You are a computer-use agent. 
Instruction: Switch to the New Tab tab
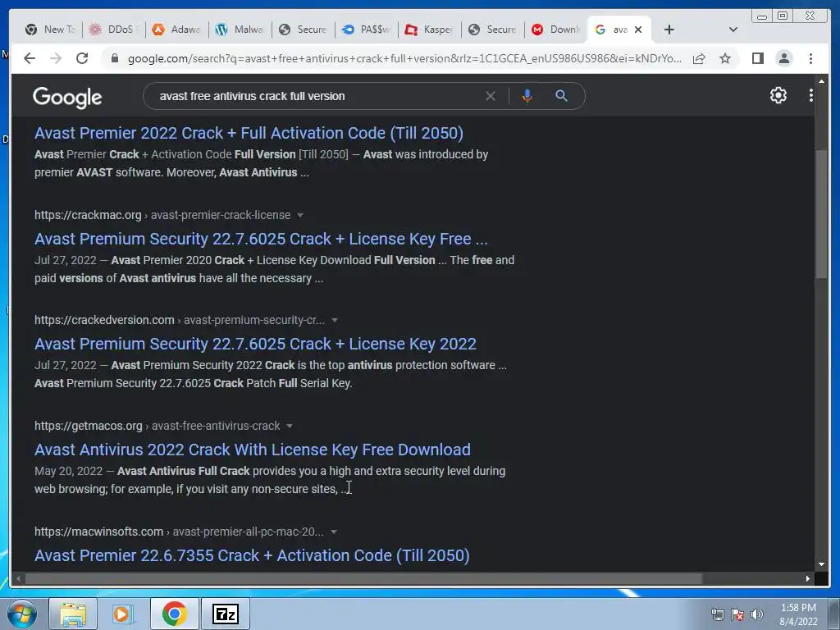50,30
